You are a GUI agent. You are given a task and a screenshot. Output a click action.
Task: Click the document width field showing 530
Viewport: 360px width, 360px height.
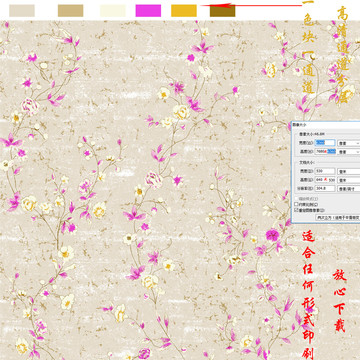[x=325, y=171]
